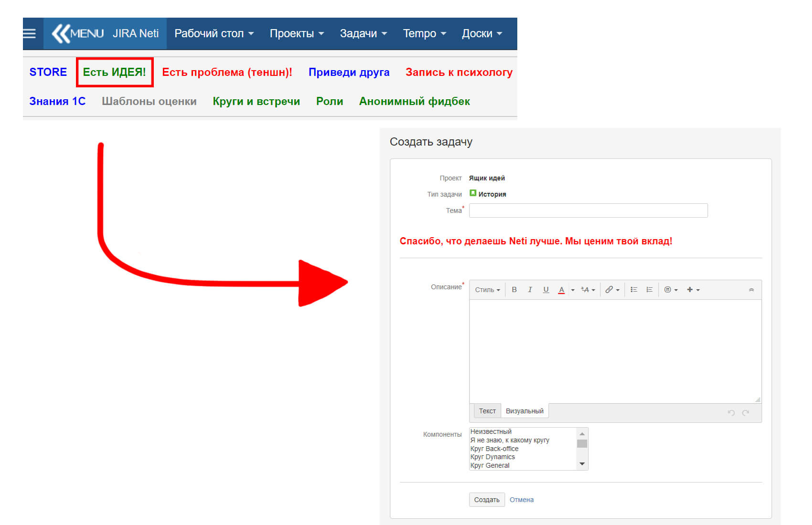Click the Есть ИДЕЯ! link

pos(114,72)
